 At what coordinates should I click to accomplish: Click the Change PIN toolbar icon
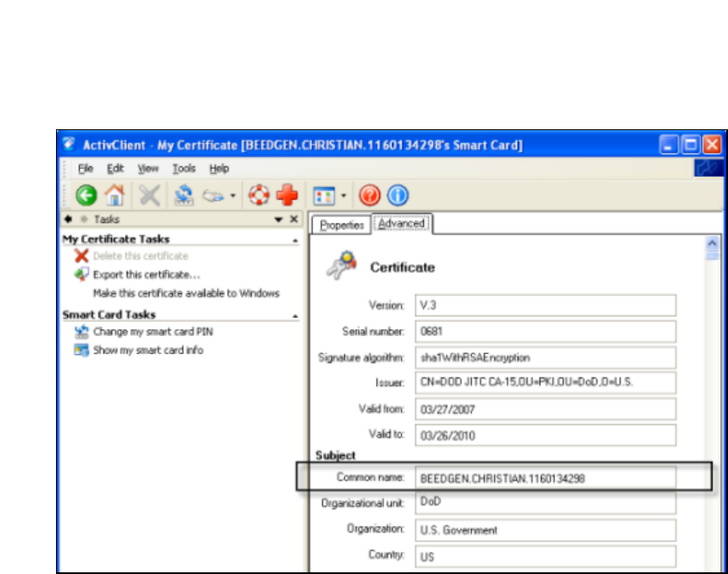tap(184, 196)
